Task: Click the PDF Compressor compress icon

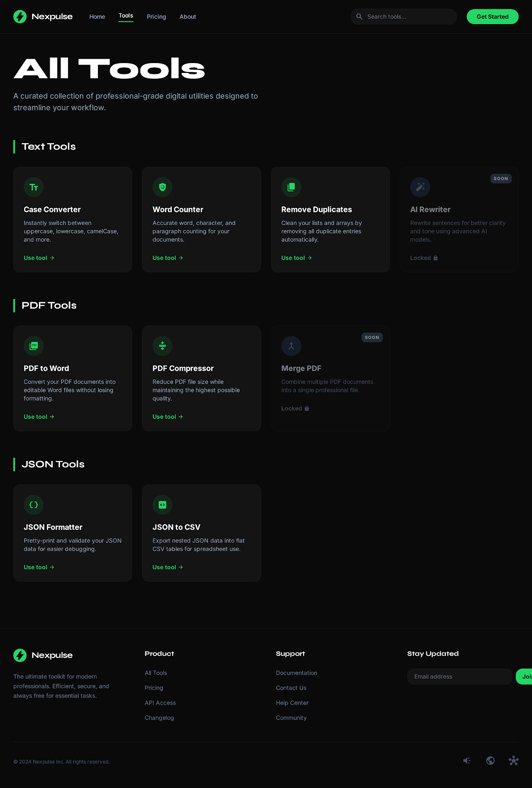Action: tap(162, 346)
